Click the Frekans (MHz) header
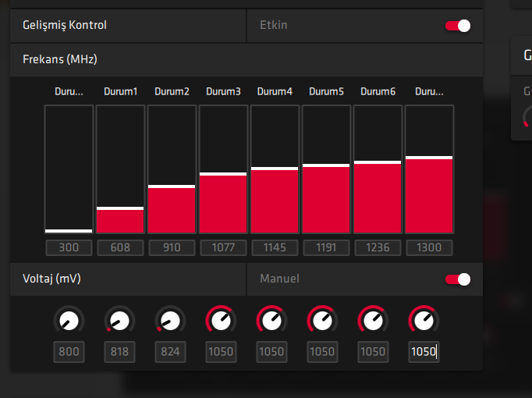Screen dimensions: 532x398 point(246,60)
